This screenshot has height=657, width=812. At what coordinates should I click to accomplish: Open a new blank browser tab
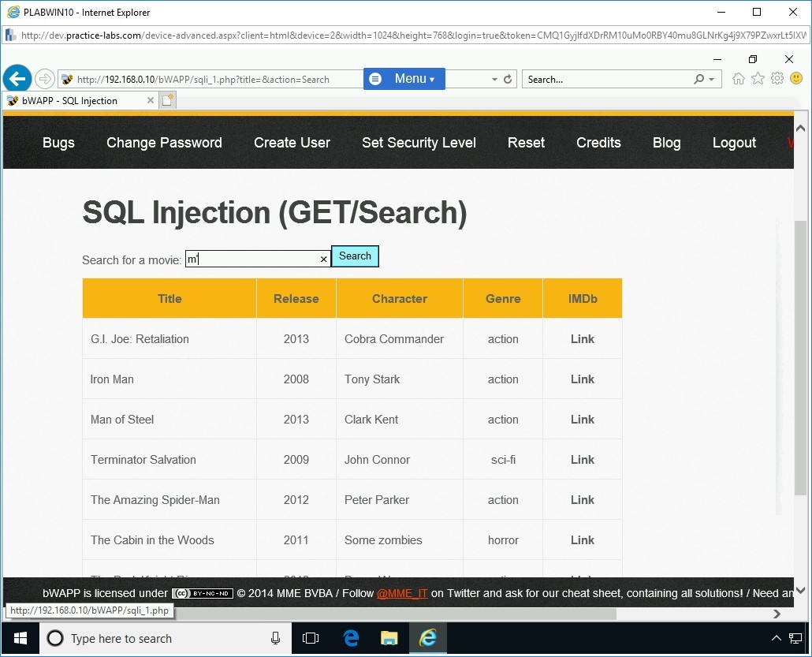[167, 100]
